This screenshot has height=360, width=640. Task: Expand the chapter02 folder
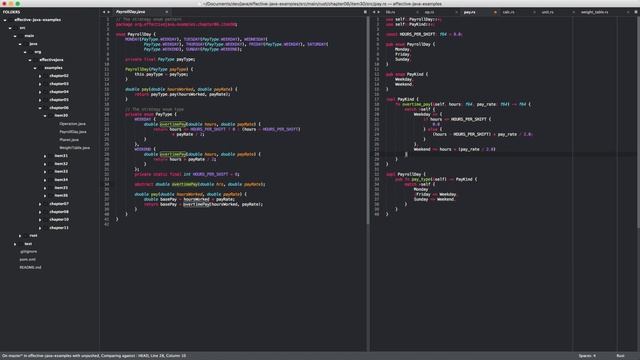(x=40, y=76)
